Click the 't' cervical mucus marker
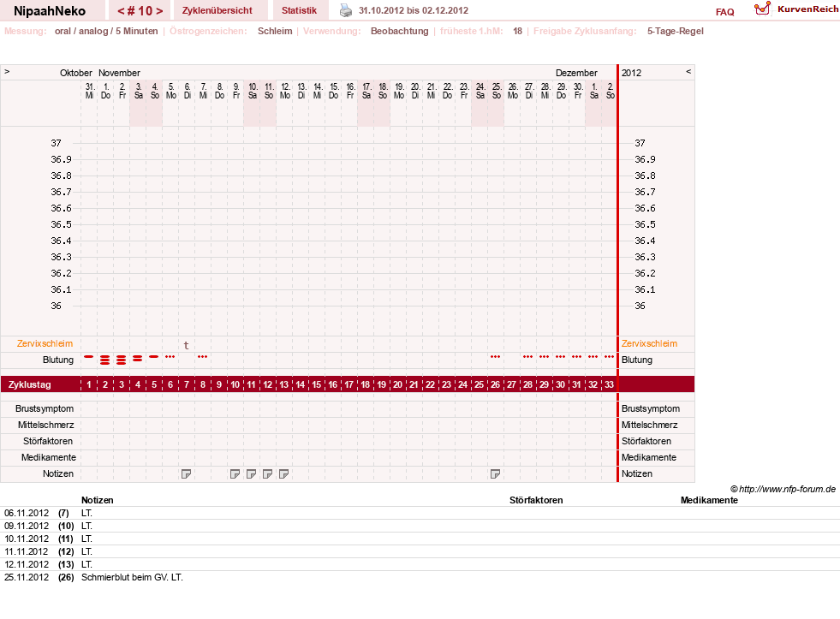Screen dimensions: 840x619 click(187, 345)
